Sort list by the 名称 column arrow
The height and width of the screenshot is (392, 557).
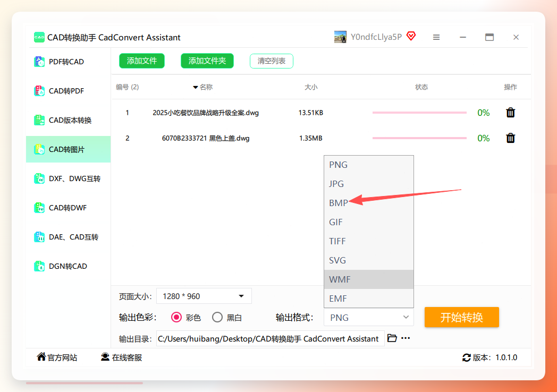(x=195, y=87)
